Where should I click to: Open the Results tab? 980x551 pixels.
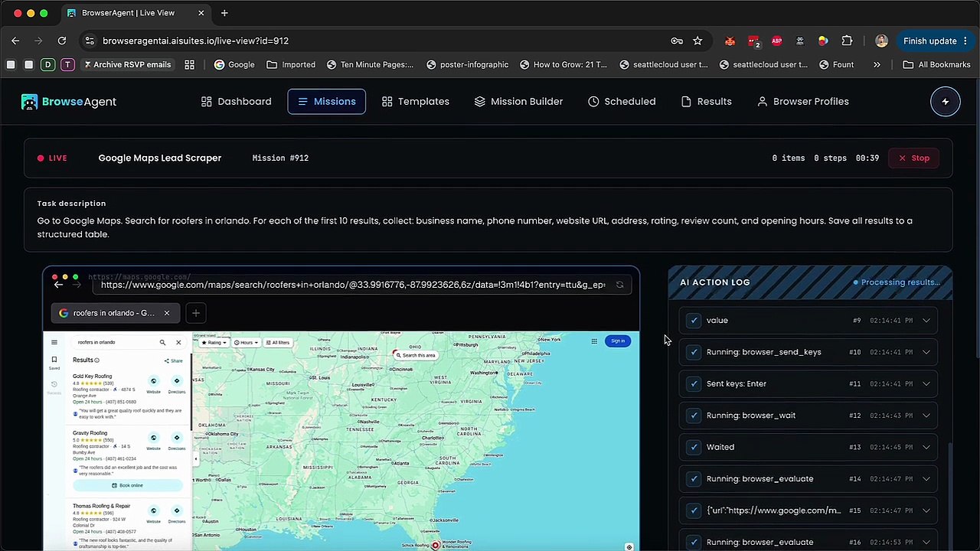pos(706,102)
